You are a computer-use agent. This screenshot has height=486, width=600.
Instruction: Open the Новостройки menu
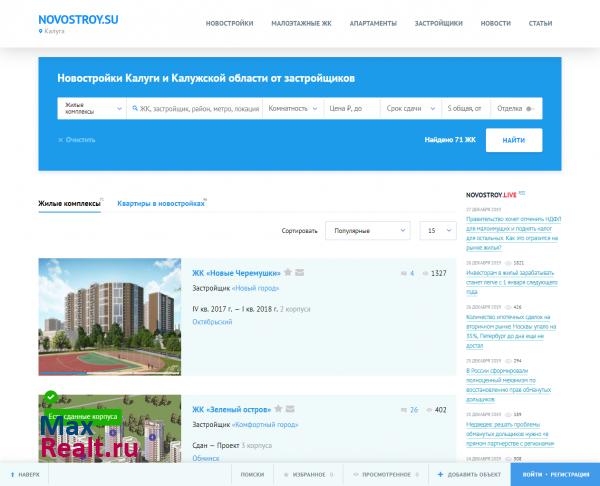230,23
